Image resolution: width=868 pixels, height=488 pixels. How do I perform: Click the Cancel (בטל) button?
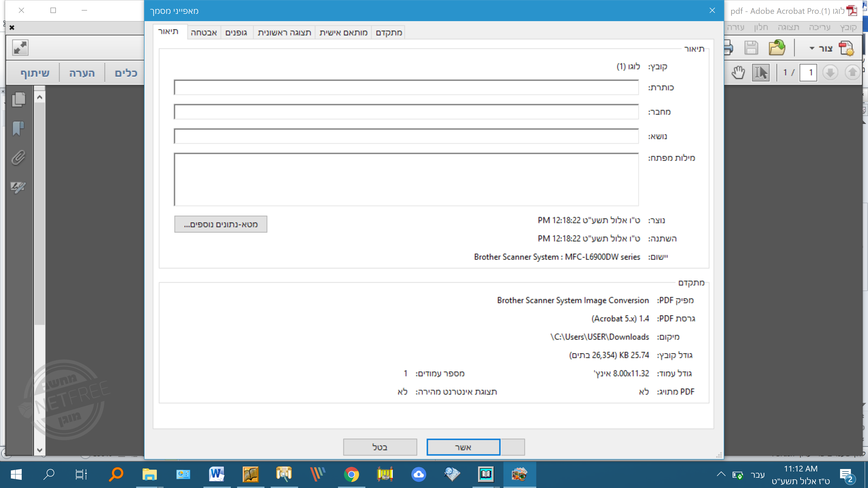pos(380,447)
